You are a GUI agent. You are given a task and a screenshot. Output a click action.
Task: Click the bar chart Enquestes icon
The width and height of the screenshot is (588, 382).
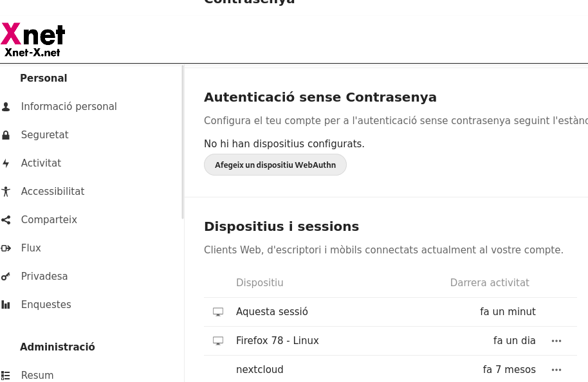[x=6, y=305]
